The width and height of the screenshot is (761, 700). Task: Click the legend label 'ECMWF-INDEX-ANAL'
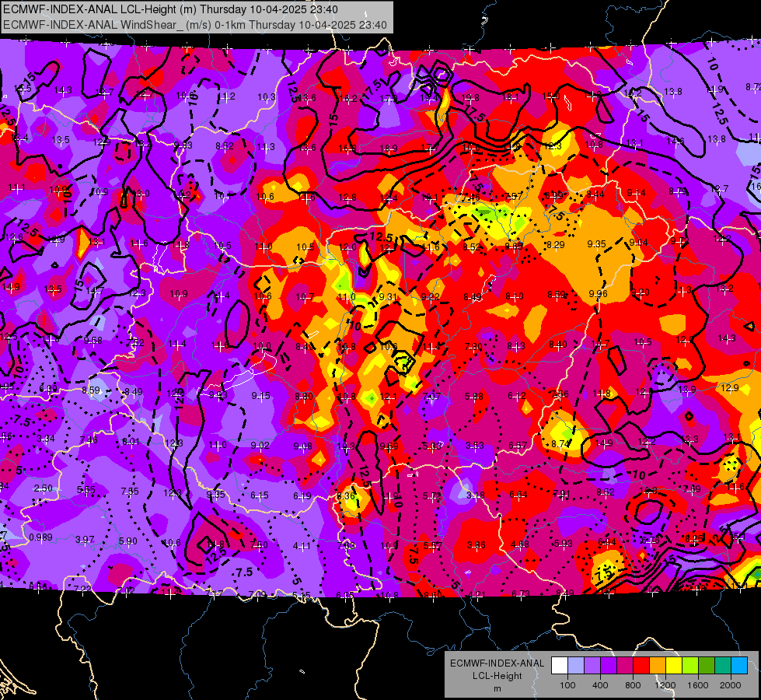tap(497, 663)
